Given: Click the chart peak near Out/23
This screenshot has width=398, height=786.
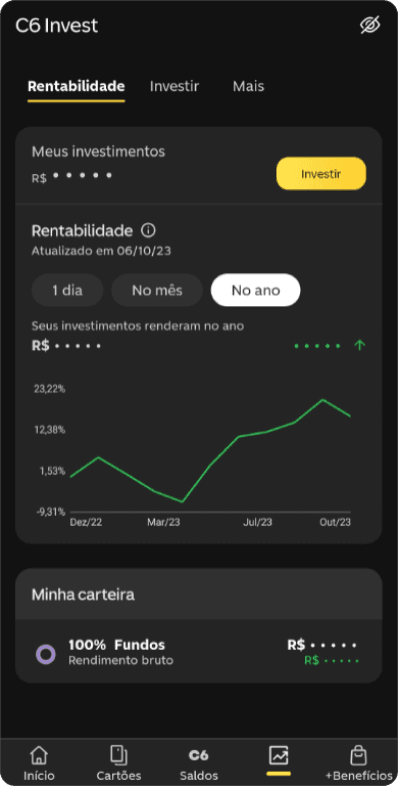Looking at the screenshot, I should coord(323,400).
